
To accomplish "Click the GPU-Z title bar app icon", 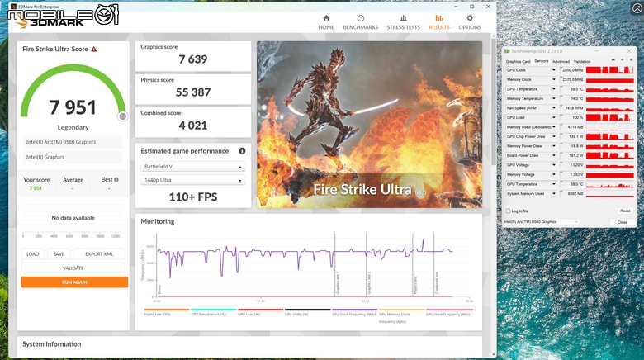I will coord(507,51).
